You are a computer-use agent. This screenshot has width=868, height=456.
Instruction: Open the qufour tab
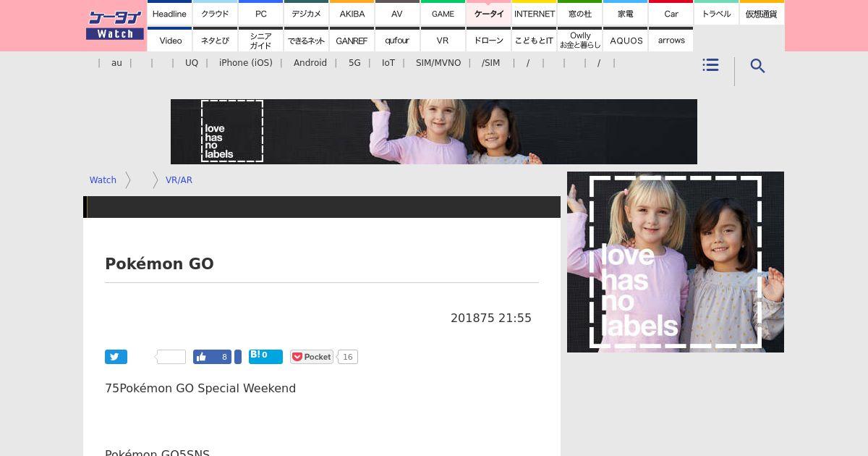click(397, 40)
